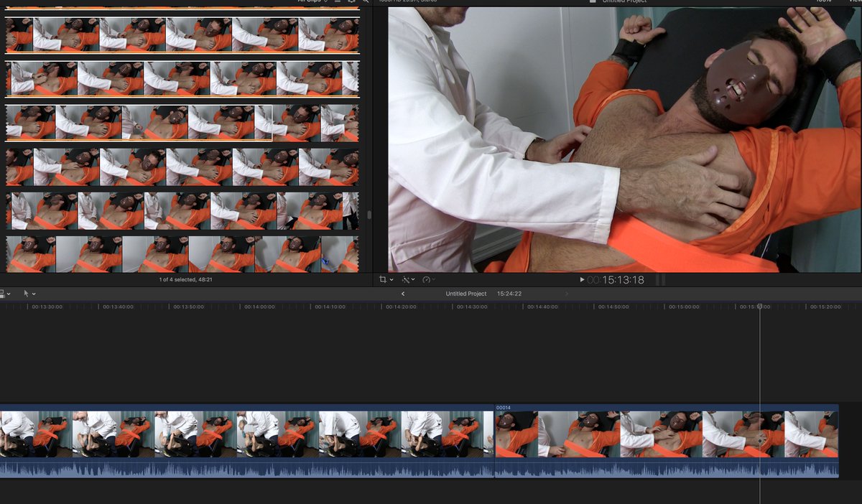Click ruler mark 00:14:50:00
The image size is (862, 504).
pos(613,307)
